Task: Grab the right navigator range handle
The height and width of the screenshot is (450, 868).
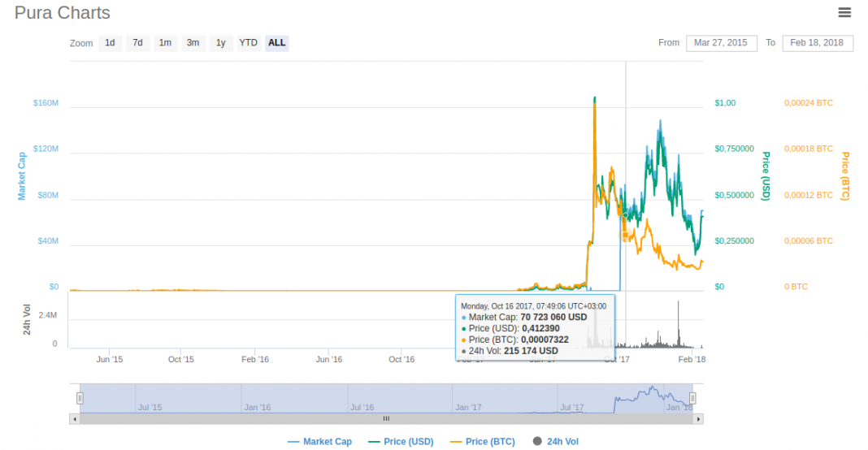Action: tap(692, 398)
